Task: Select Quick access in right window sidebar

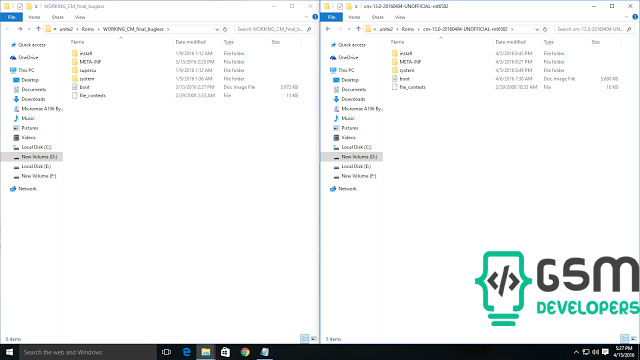Action: (352, 45)
